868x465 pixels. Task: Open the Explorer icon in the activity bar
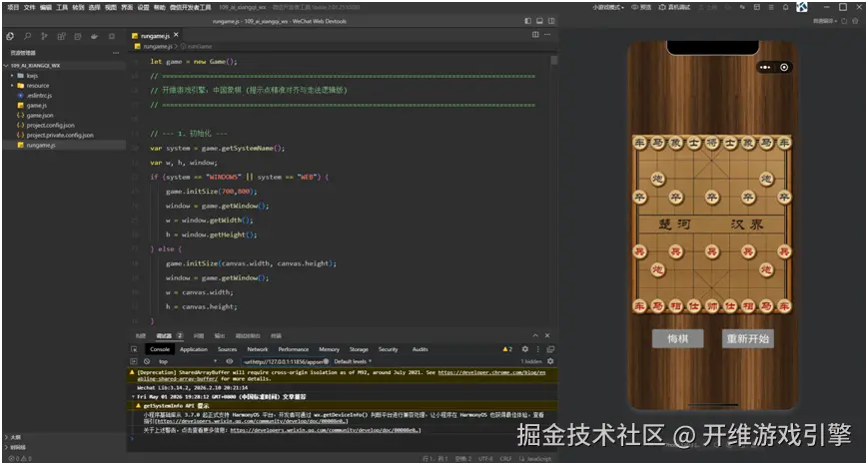click(10, 36)
